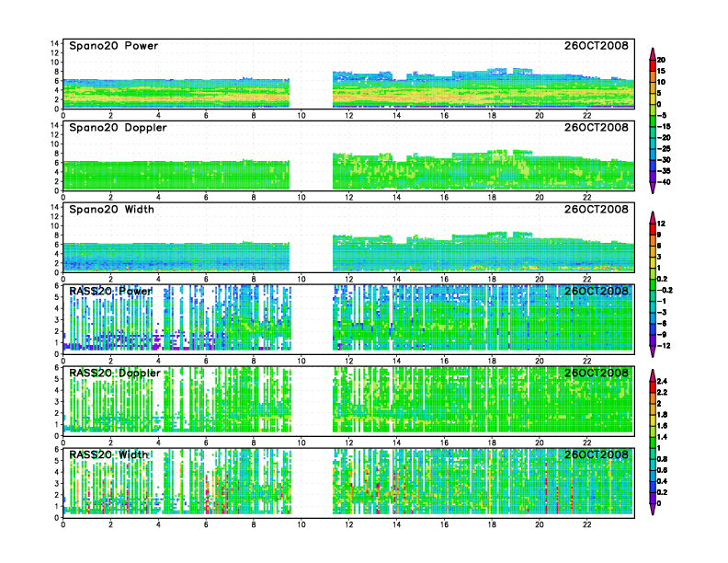
Task: Click the 26OCT2008 date in RASS20 Power panel
Action: (x=597, y=292)
